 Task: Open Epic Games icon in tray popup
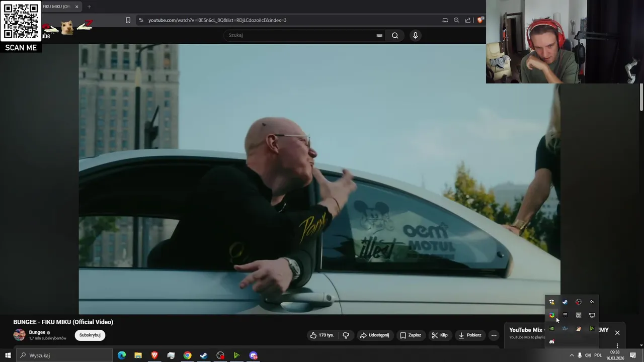(565, 315)
